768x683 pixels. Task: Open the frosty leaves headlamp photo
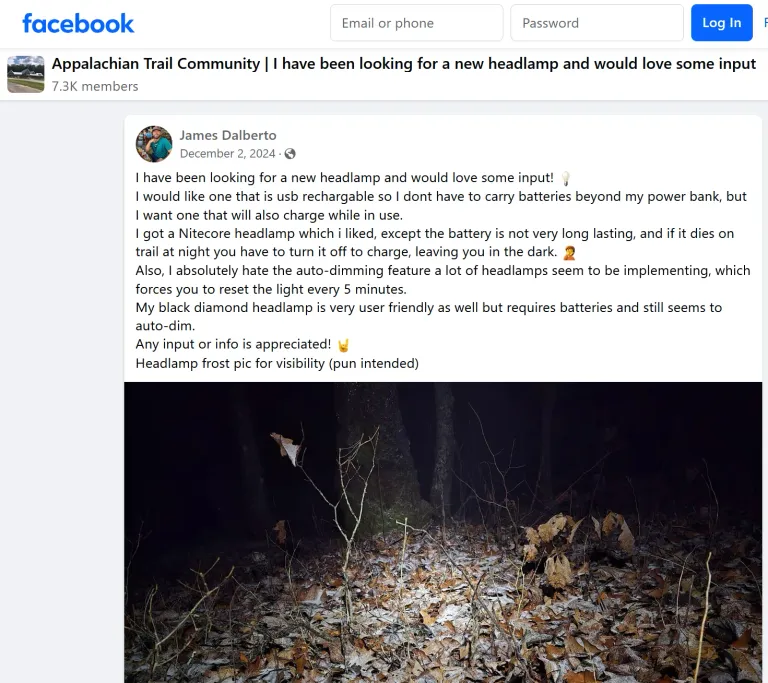pyautogui.click(x=443, y=530)
